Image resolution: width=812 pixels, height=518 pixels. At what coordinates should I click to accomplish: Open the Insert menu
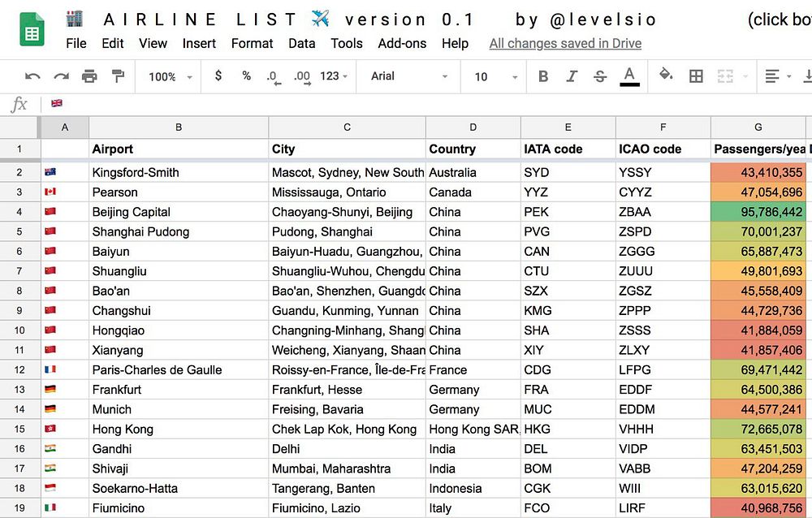coord(199,44)
